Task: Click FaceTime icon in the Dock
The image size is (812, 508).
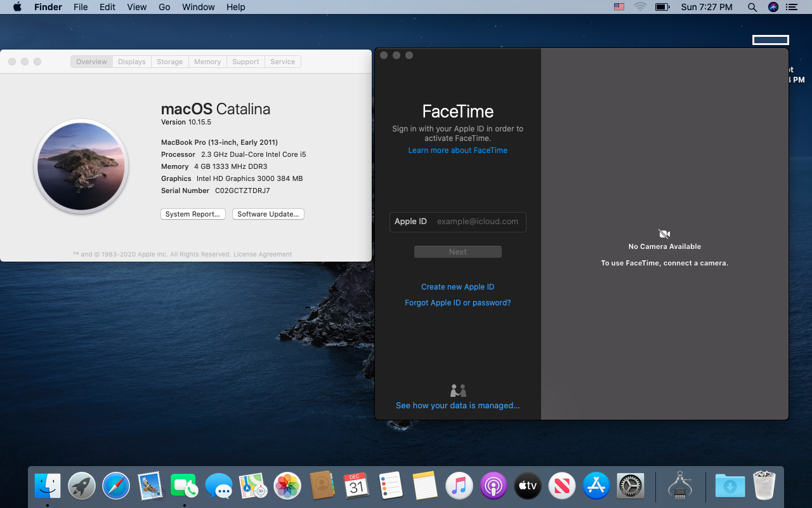Action: click(x=185, y=486)
